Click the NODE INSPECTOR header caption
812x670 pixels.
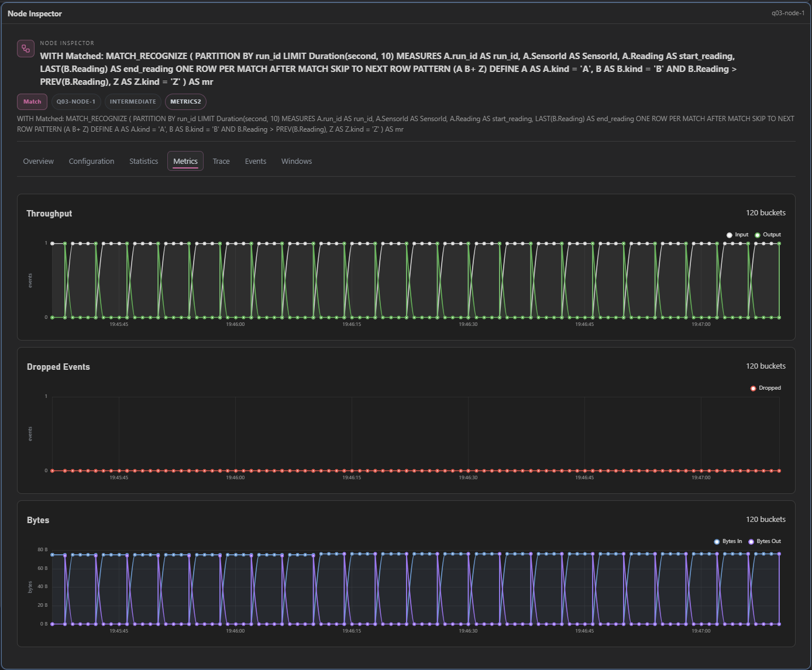click(67, 43)
